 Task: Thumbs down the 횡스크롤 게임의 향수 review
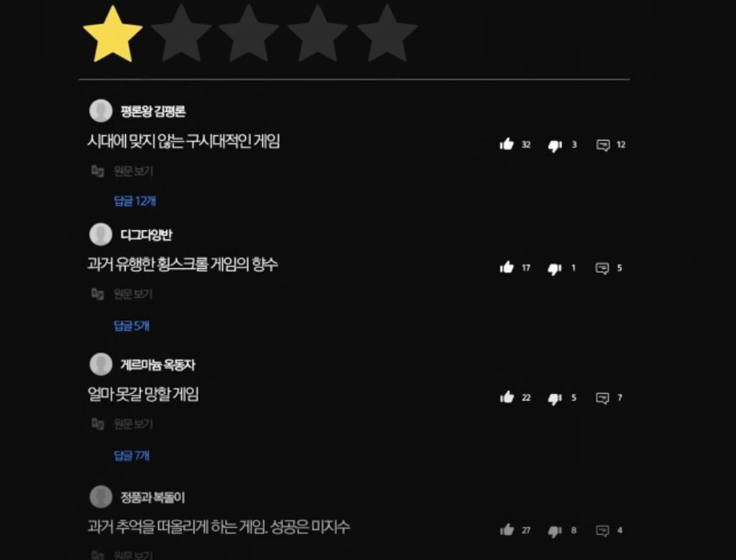(554, 269)
